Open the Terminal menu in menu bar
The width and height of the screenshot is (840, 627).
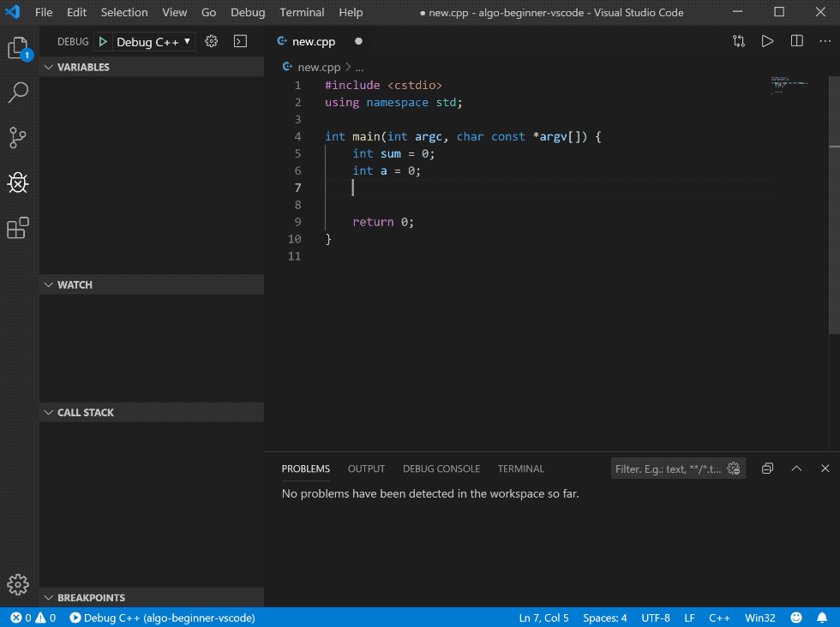click(302, 13)
